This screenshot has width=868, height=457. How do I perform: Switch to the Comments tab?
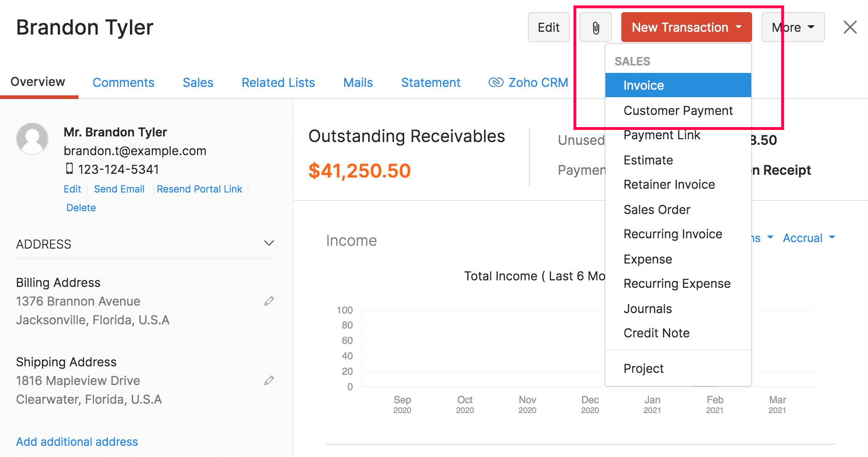(x=123, y=82)
